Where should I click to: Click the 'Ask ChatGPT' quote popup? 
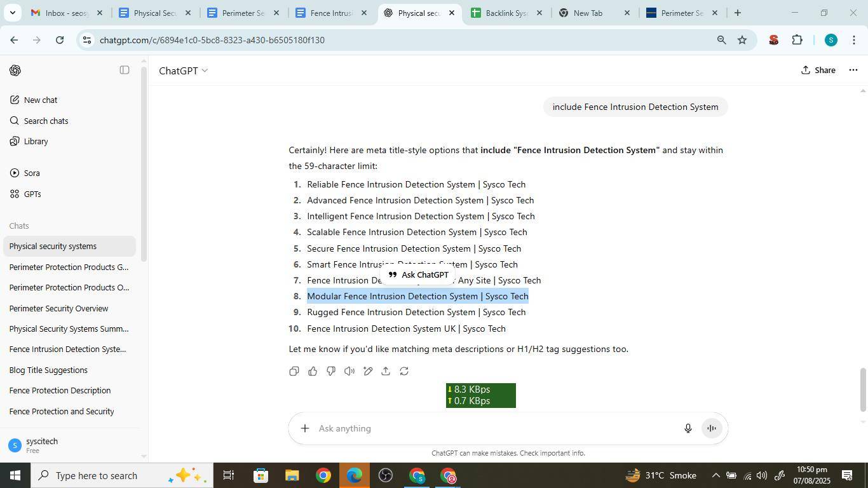[418, 275]
